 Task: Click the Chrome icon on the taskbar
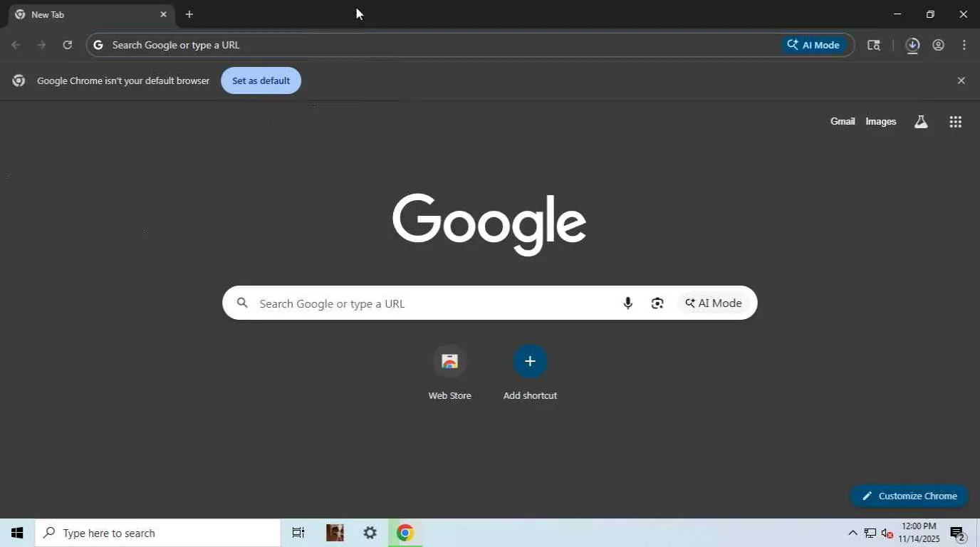tap(405, 533)
